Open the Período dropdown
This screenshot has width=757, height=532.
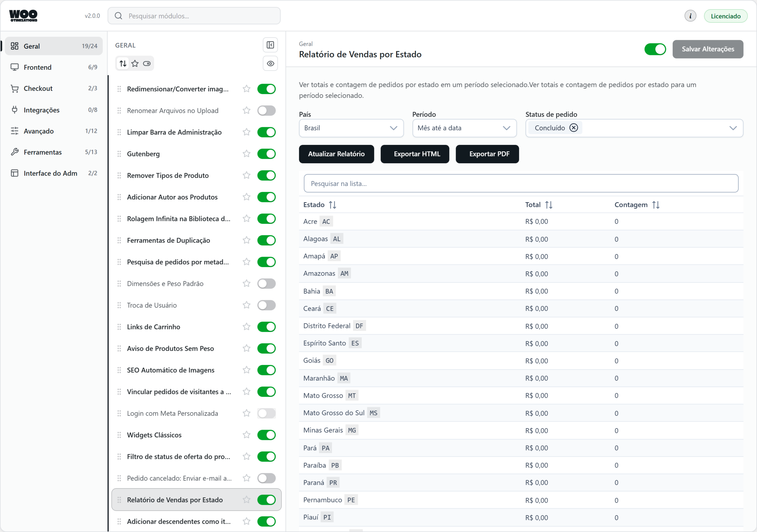pos(464,128)
